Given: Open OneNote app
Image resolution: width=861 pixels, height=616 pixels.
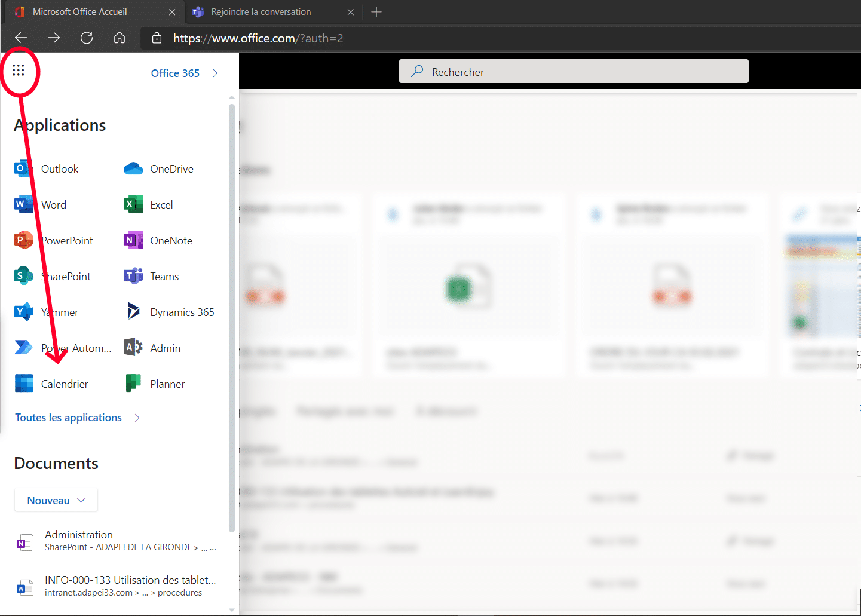Looking at the screenshot, I should tap(158, 241).
